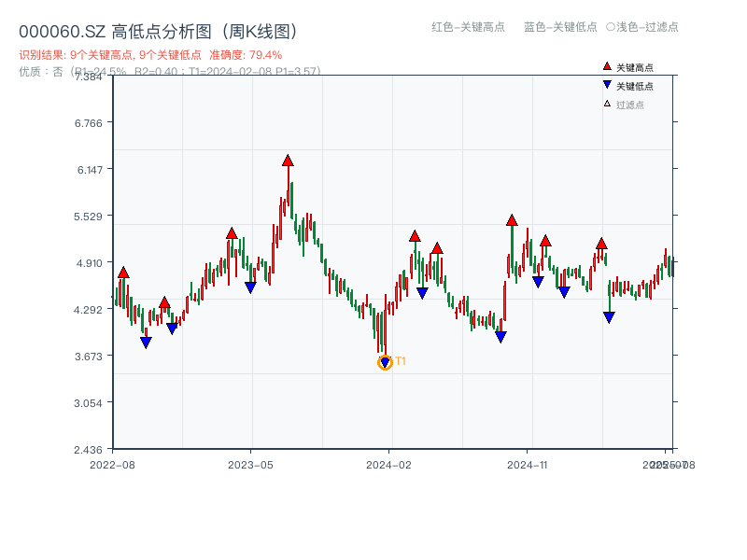747x560 pixels.
Task: Click the 2024-11 x-axis date label
Action: 527,465
